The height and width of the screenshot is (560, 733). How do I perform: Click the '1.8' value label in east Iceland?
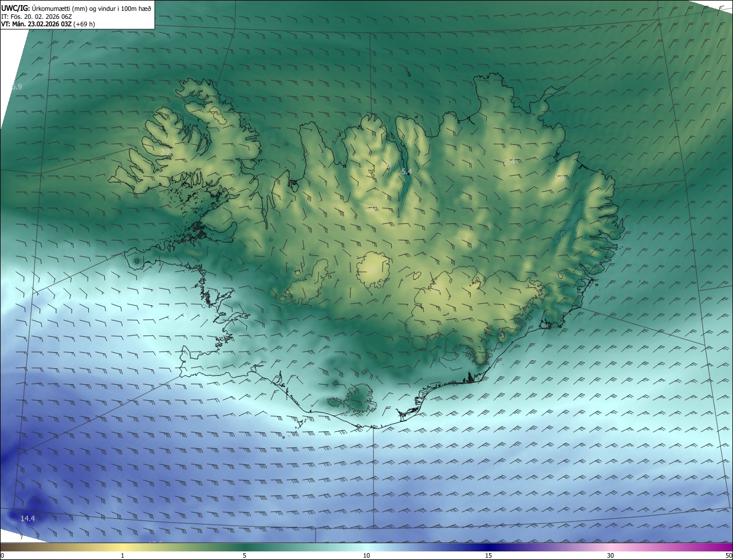pyautogui.click(x=559, y=178)
